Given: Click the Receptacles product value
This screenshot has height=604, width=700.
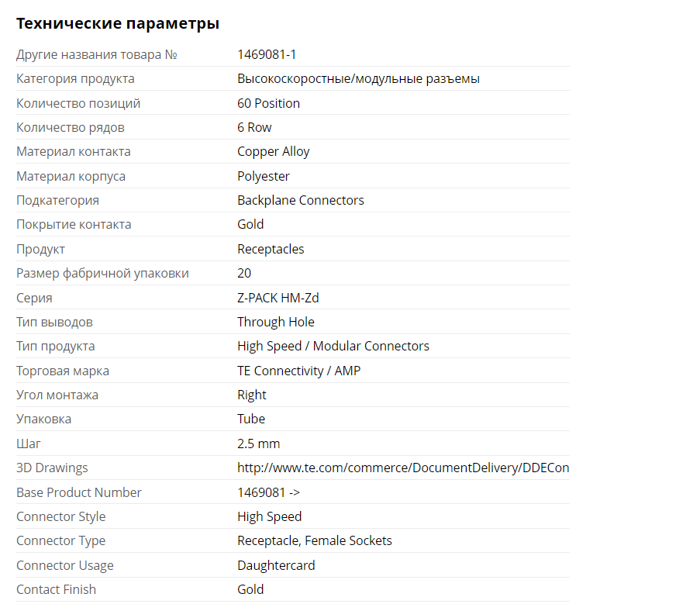Looking at the screenshot, I should click(x=271, y=249).
